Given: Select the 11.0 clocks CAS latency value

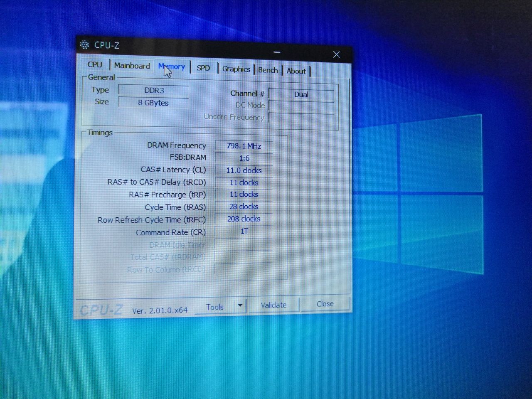Looking at the screenshot, I should (244, 170).
